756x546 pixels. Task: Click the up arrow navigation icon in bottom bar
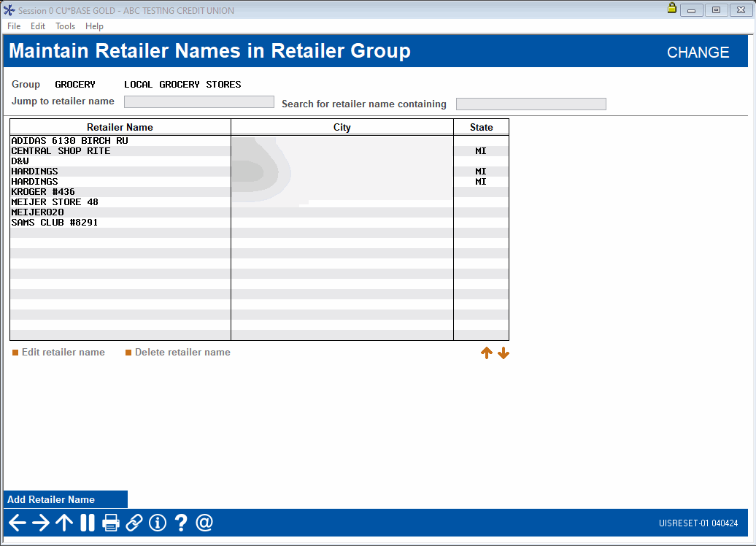tap(64, 523)
